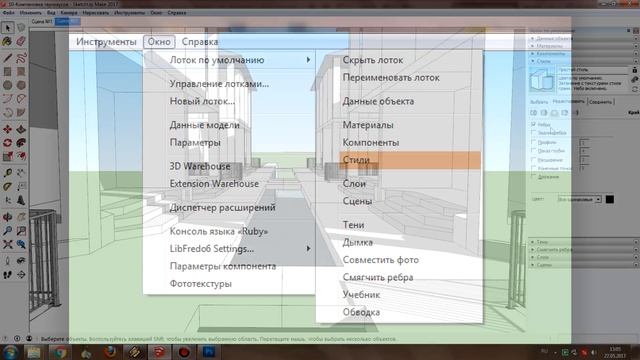Enable the Профили checkbox

tap(533, 142)
